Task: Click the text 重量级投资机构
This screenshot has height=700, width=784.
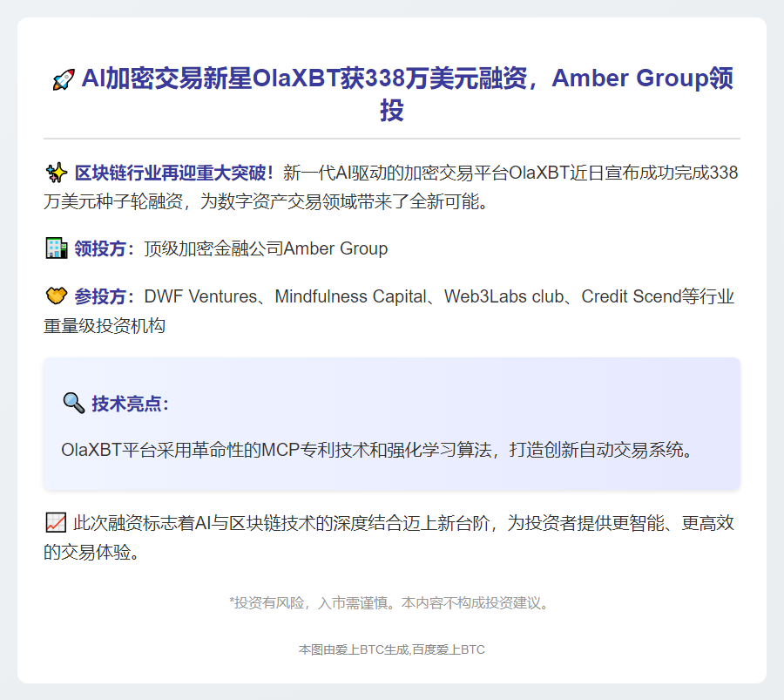Action: (x=105, y=326)
